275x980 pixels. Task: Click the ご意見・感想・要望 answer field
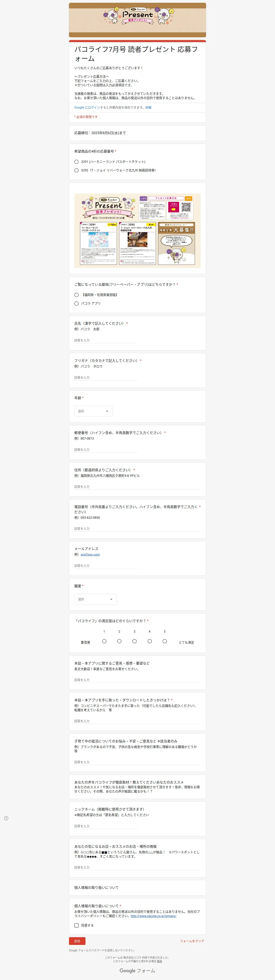(x=137, y=680)
